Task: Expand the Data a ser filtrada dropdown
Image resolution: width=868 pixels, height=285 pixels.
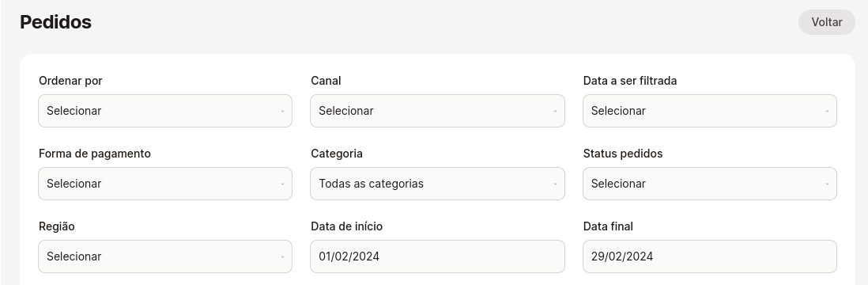Action: 710,111
